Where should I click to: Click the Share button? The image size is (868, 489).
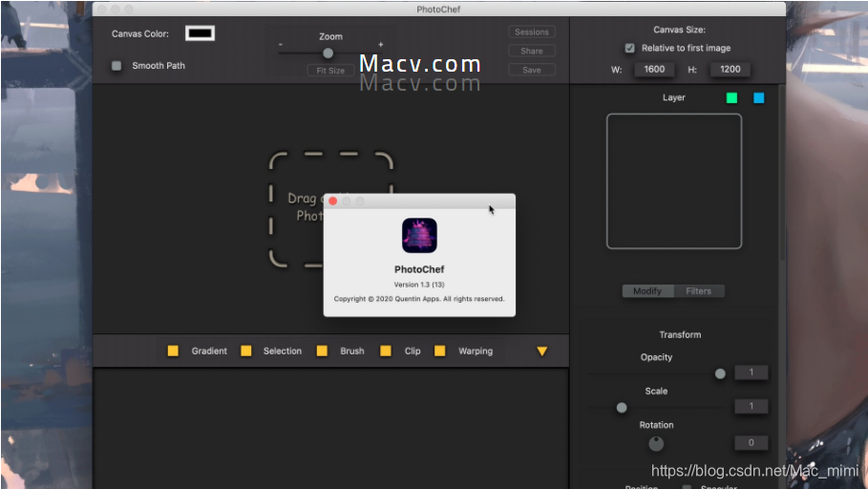click(532, 51)
